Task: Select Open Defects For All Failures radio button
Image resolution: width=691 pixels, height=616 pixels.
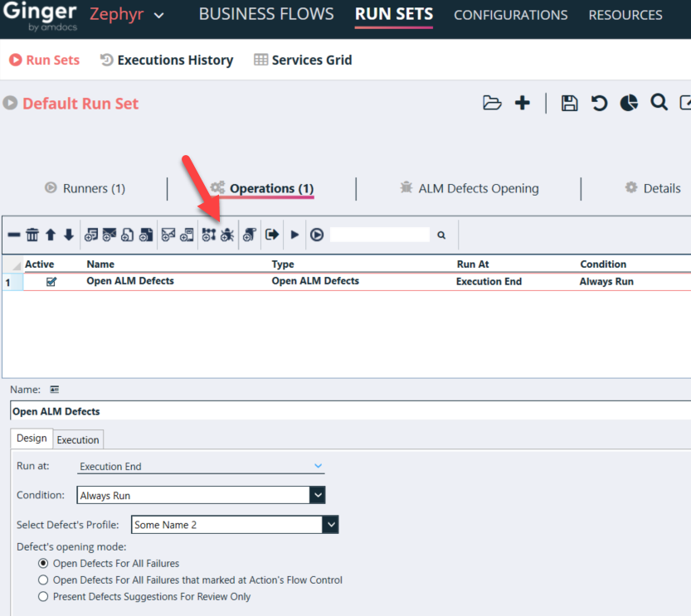Action: click(x=44, y=564)
